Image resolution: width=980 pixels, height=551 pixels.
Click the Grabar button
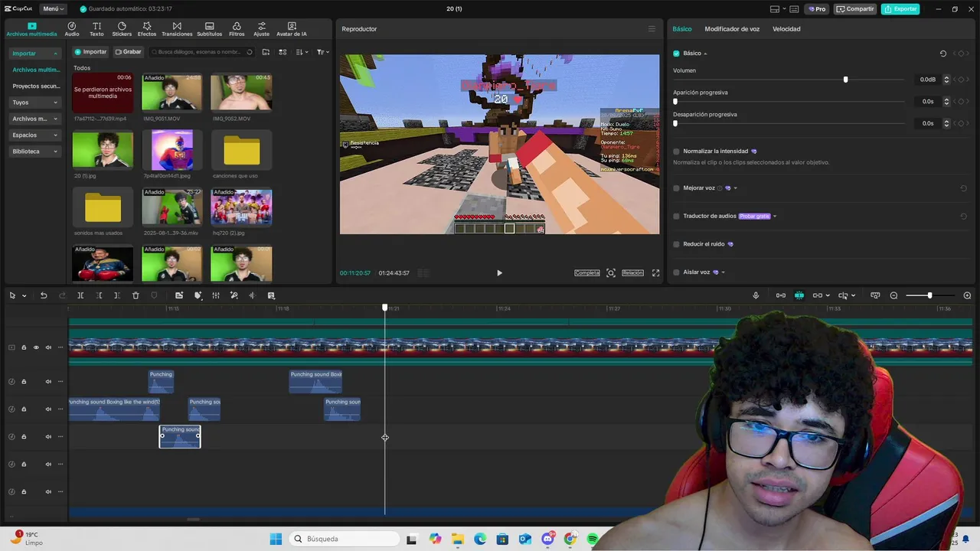(129, 52)
